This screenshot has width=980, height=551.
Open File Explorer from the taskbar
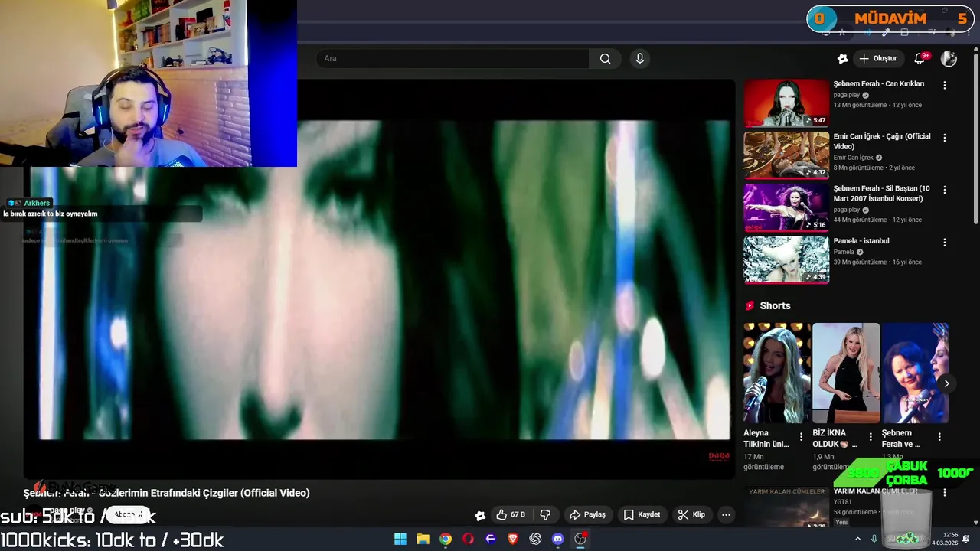point(423,539)
